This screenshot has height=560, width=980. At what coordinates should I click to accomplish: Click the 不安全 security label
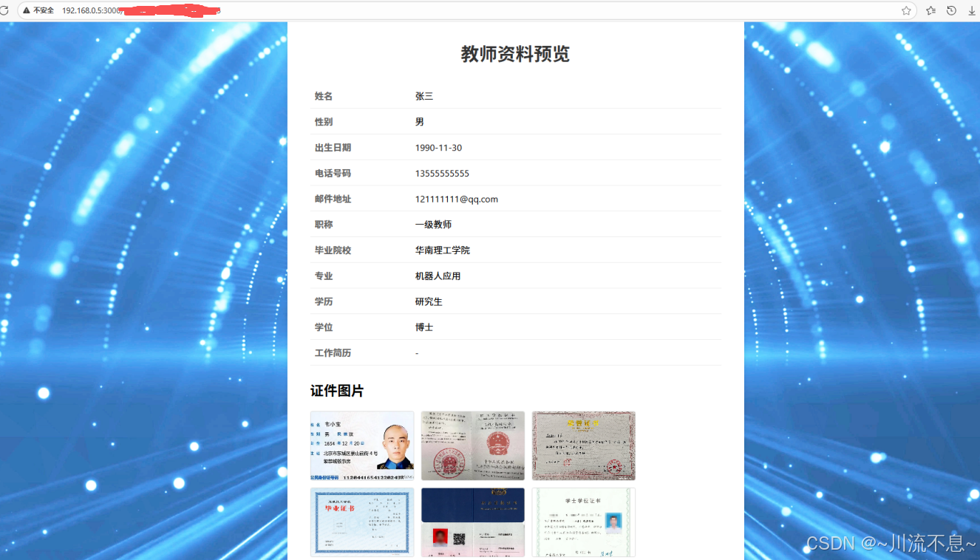click(x=44, y=10)
